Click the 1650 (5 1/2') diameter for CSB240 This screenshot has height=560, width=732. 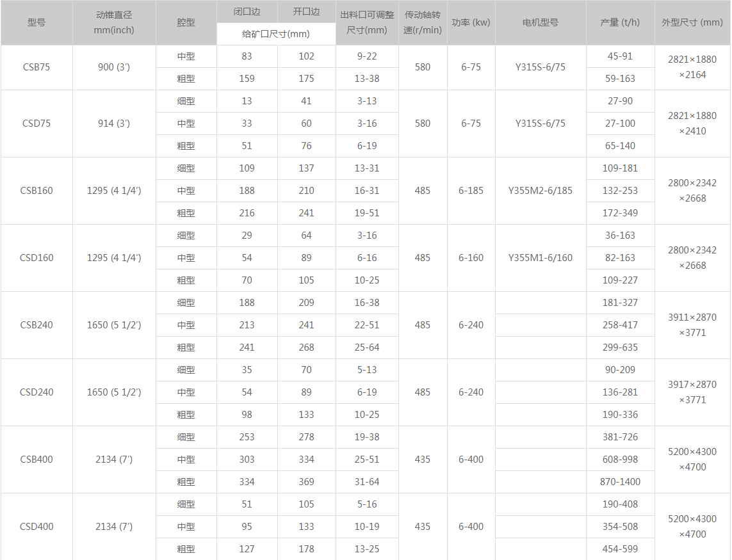click(x=114, y=324)
